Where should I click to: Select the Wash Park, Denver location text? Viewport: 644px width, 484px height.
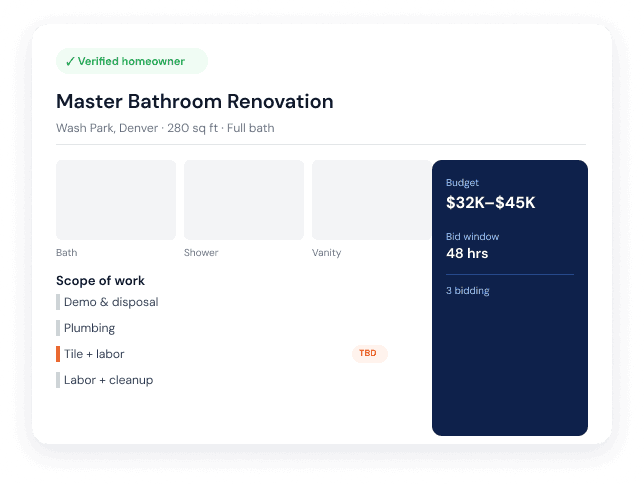[x=107, y=128]
